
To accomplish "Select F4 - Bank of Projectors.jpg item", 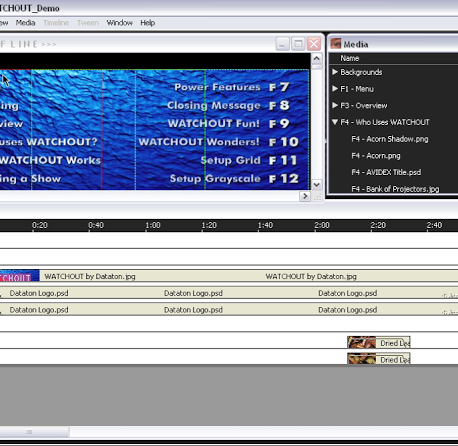I will click(395, 189).
